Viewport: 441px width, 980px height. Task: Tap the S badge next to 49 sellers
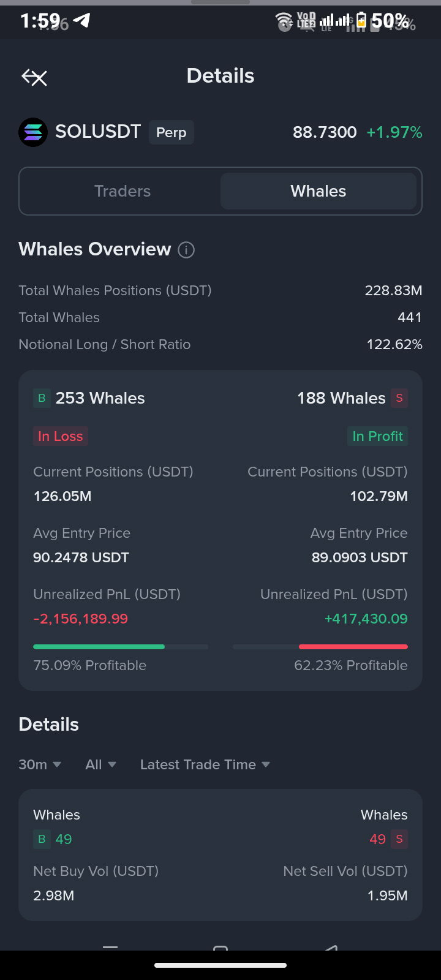[x=399, y=839]
